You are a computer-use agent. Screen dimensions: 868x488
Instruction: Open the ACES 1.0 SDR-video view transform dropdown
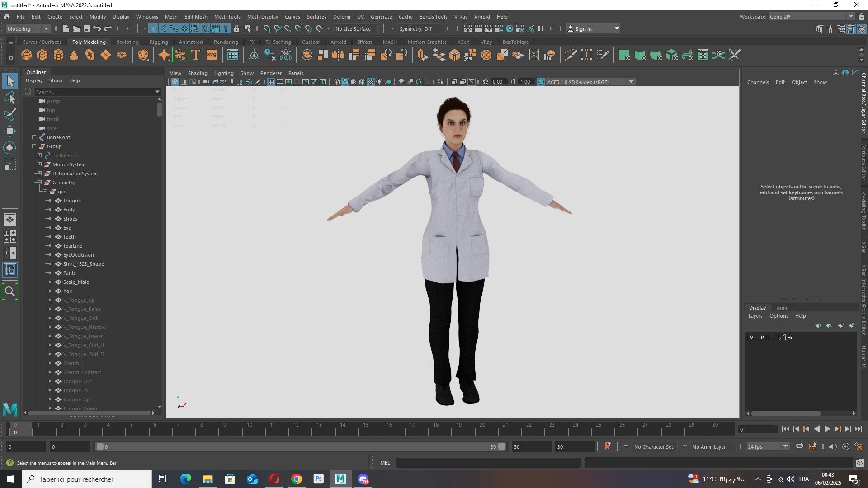(590, 82)
